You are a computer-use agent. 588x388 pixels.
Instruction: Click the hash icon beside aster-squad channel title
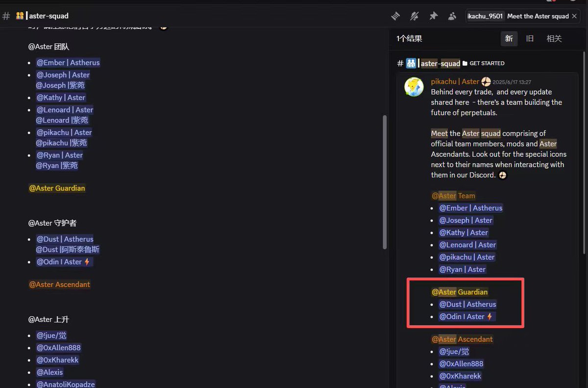(6, 16)
